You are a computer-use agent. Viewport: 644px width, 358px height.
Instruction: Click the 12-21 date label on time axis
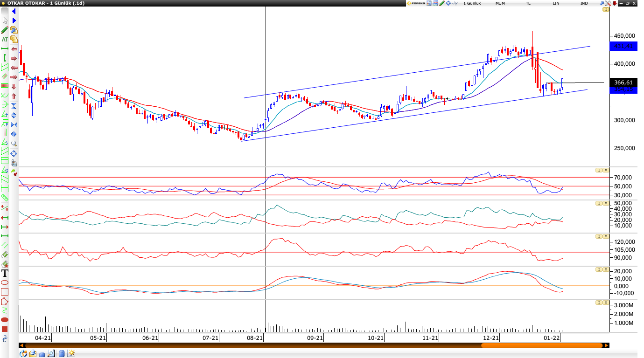(x=491, y=337)
